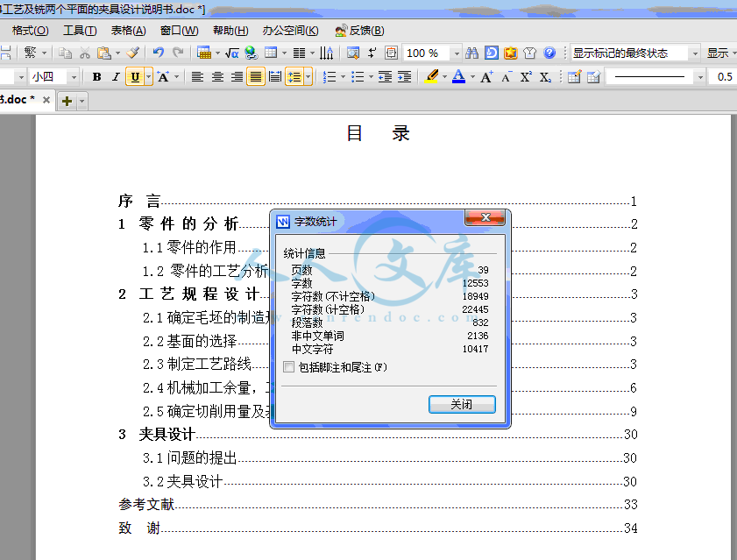Click the Redo arrow icon
The width and height of the screenshot is (737, 560).
point(178,53)
